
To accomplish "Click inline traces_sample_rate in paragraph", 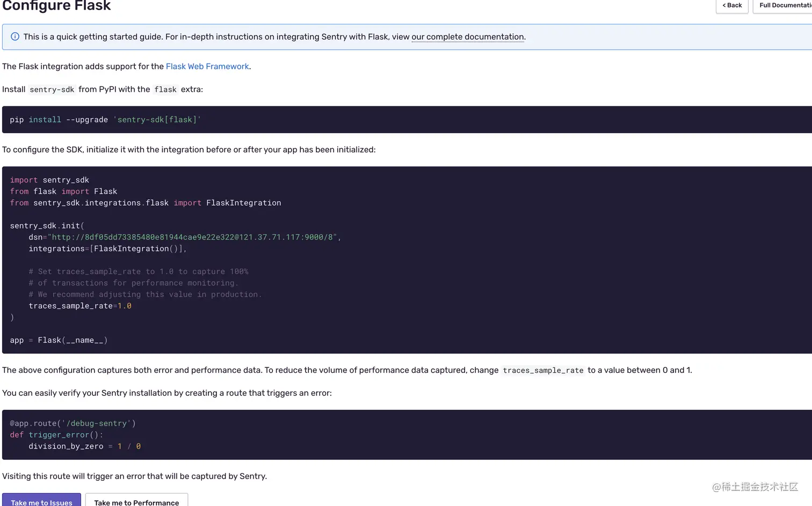I will click(x=543, y=370).
